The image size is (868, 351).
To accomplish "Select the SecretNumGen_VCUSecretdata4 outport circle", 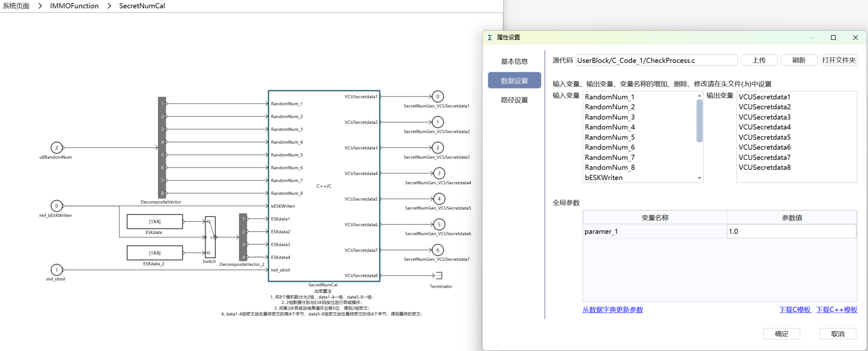I will pyautogui.click(x=439, y=173).
